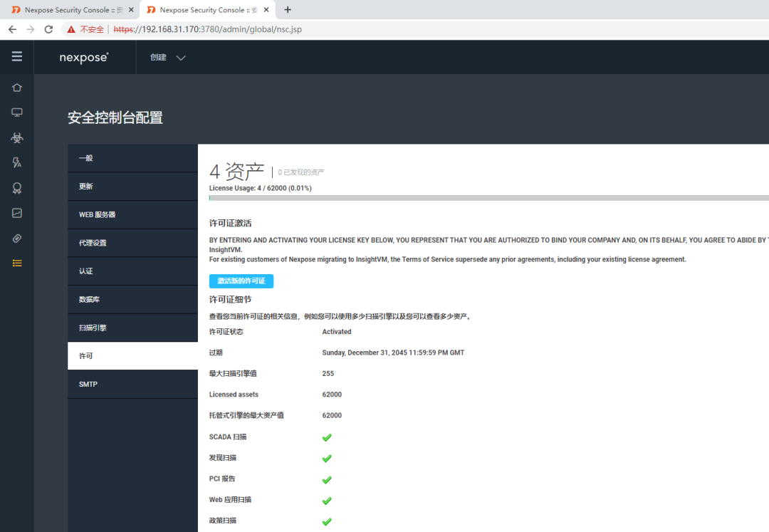This screenshot has height=532, width=769.
Task: Reload the current page
Action: (48, 29)
